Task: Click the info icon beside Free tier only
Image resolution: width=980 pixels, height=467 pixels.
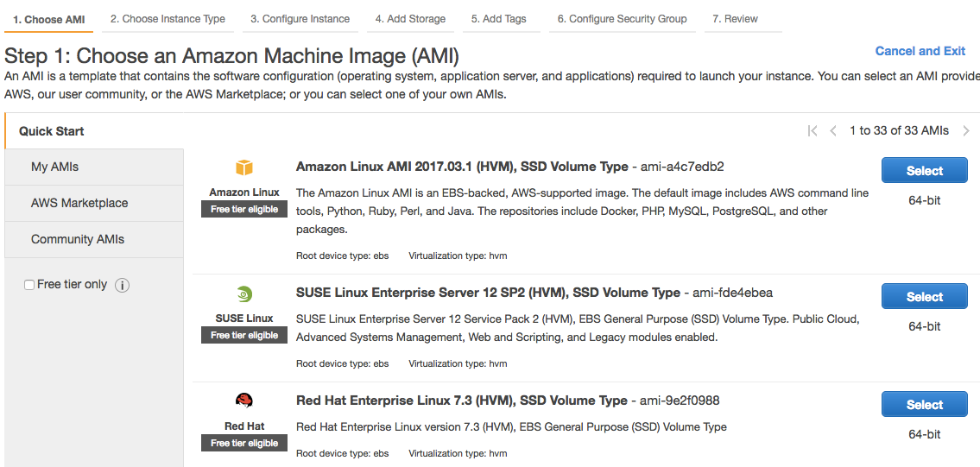Action: tap(123, 285)
